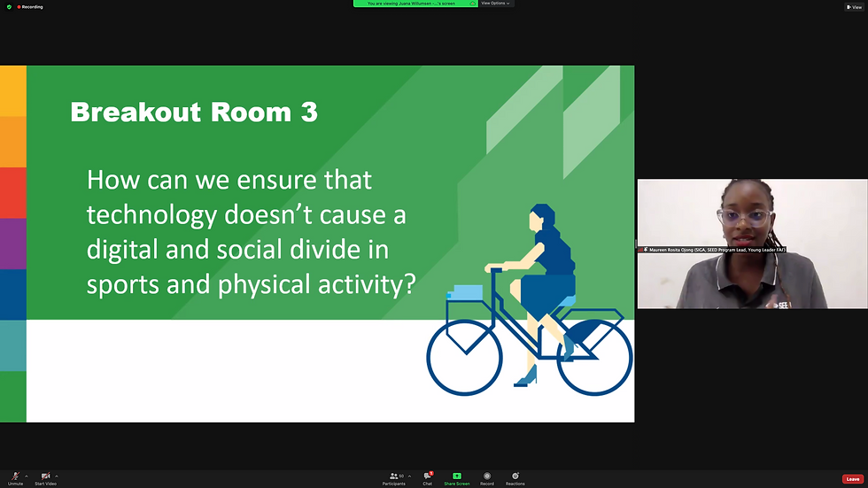Open the View Options dropdown
Screen dimensions: 868x488
pos(495,4)
